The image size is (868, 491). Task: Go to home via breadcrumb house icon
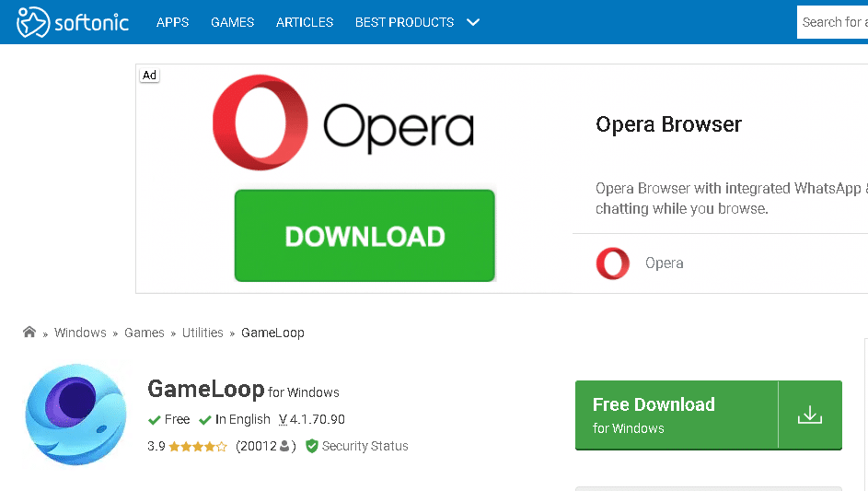(29, 332)
